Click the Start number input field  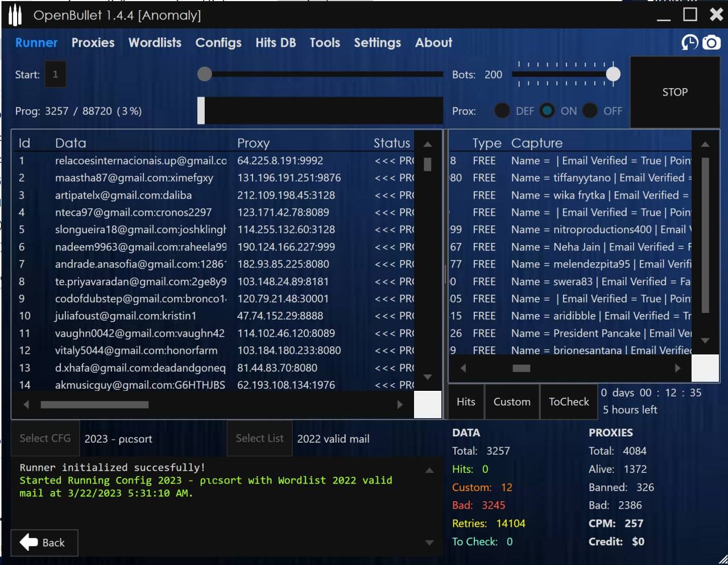point(55,75)
